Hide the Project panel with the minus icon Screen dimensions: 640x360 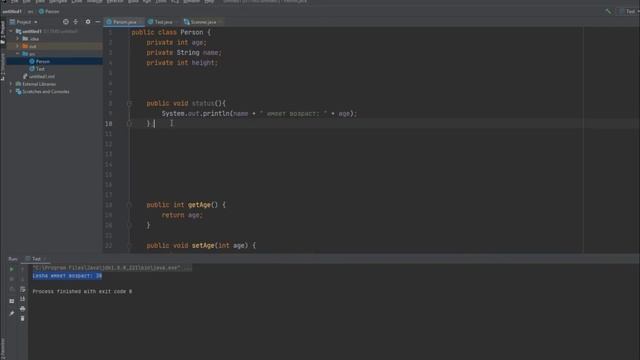click(x=98, y=22)
